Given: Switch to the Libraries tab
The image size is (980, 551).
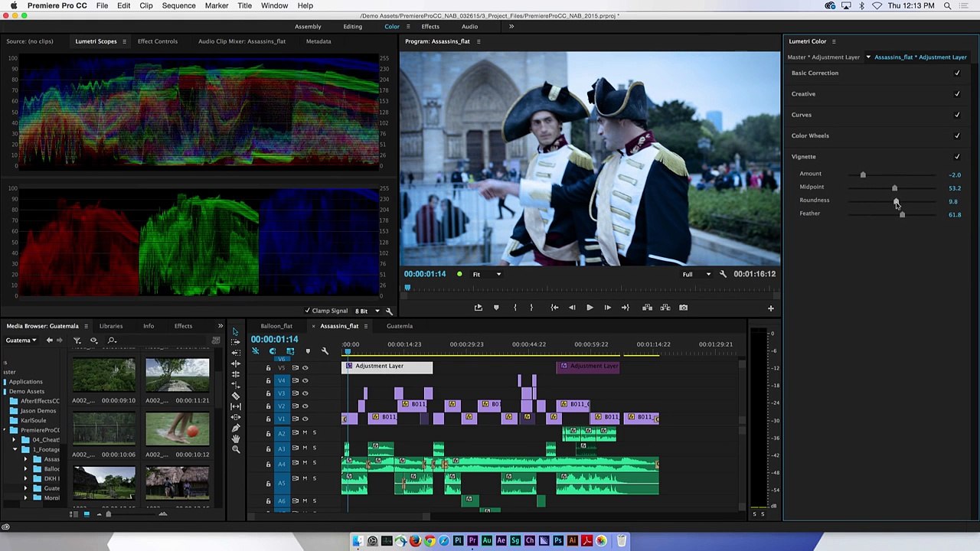Looking at the screenshot, I should click(x=110, y=326).
